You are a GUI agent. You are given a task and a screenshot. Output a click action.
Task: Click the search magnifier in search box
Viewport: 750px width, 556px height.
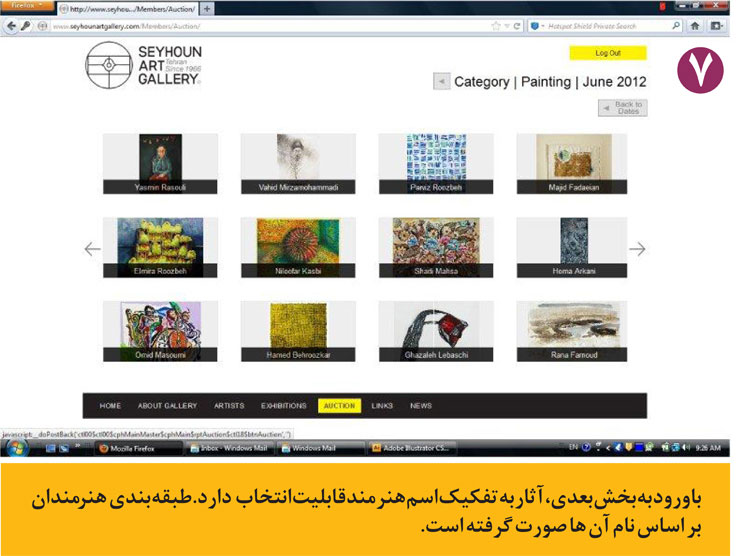click(676, 26)
